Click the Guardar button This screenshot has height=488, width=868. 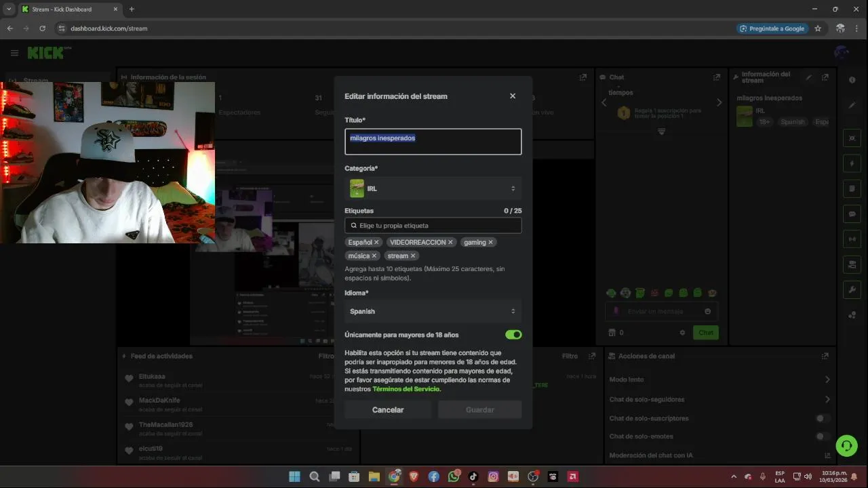tap(480, 409)
